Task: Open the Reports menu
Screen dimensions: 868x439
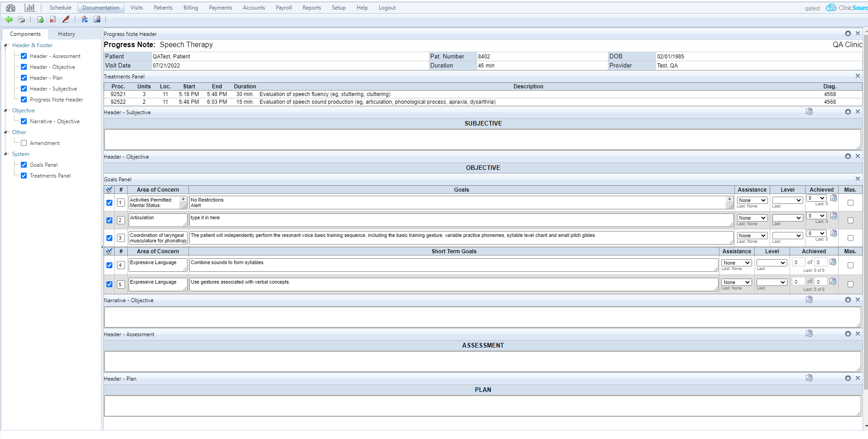Action: click(x=312, y=8)
